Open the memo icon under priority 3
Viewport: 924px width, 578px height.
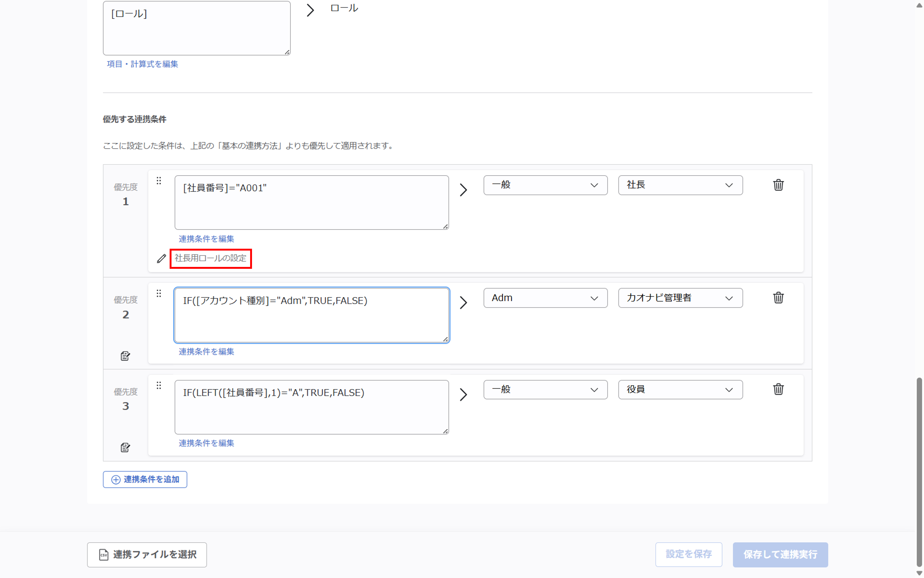pos(125,447)
